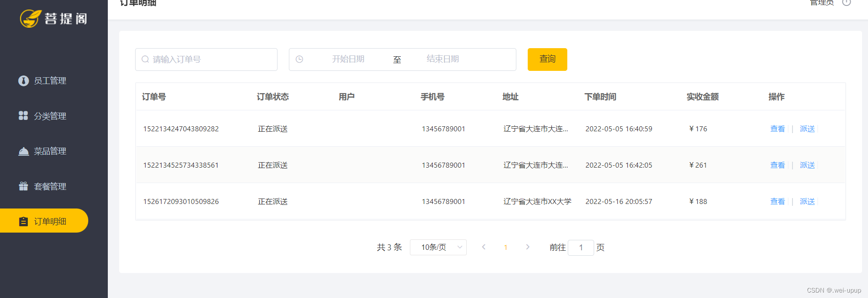Screen dimensions: 868x298
Task: Click the power icon next to 管理员
Action: tap(847, 2)
